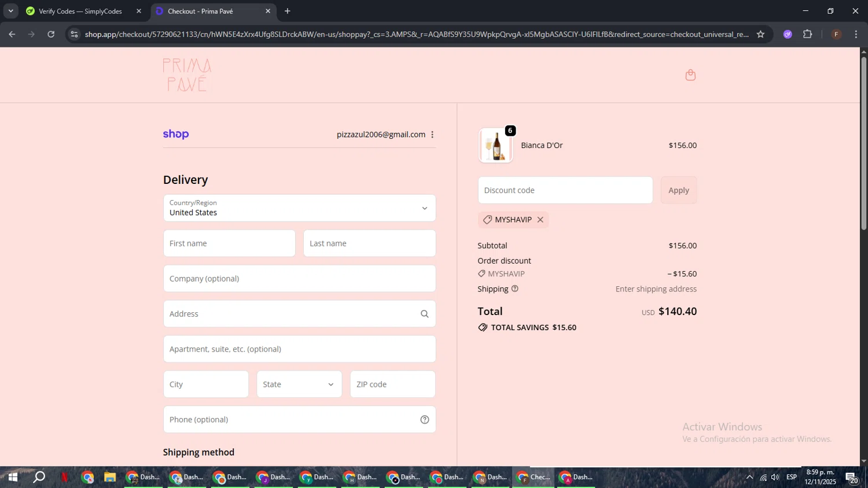Close the Verify Codes tab
Image resolution: width=868 pixels, height=488 pixels.
click(139, 11)
